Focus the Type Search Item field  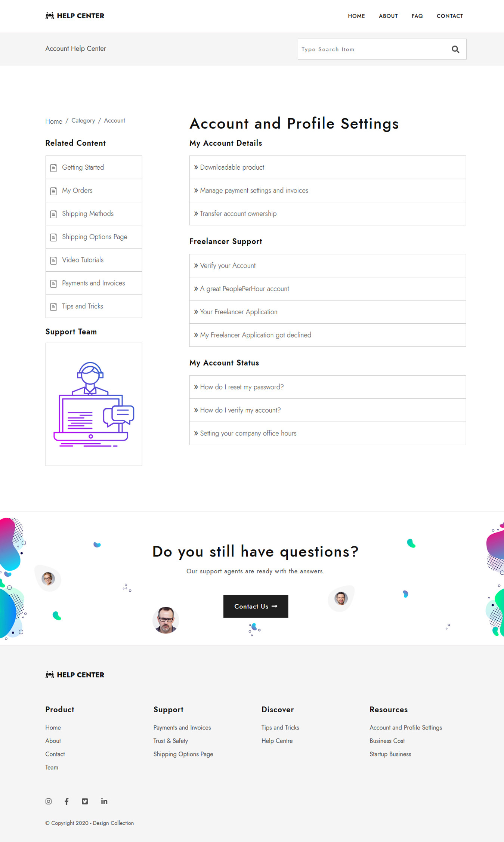(372, 49)
